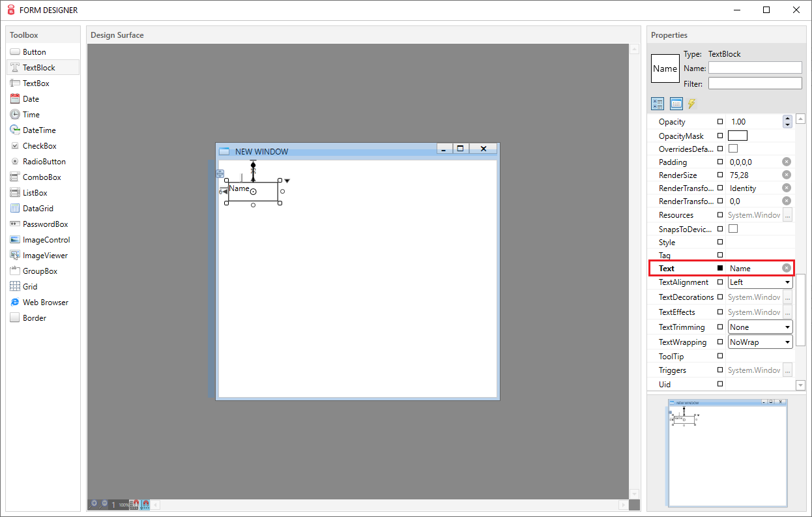The width and height of the screenshot is (812, 517).
Task: Clear the Text property with its X button
Action: (x=787, y=268)
